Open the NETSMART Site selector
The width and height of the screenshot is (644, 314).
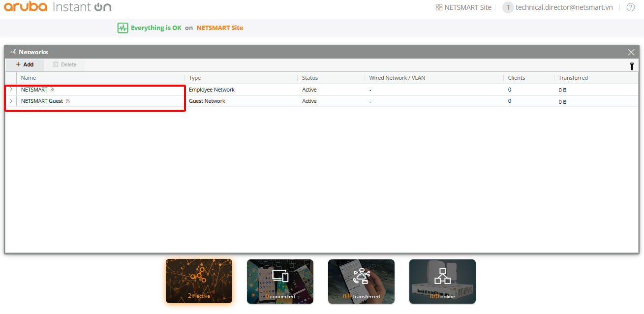click(463, 7)
